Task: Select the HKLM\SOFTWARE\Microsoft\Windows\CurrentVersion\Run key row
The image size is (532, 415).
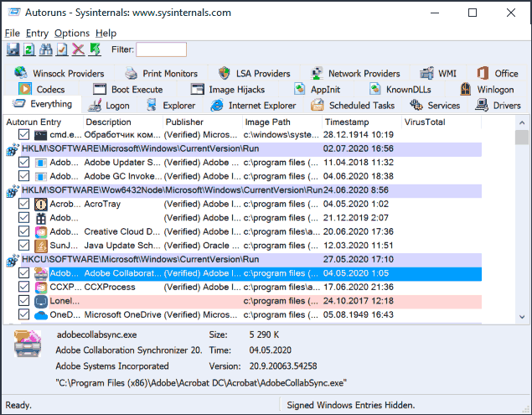Action: [x=251, y=148]
